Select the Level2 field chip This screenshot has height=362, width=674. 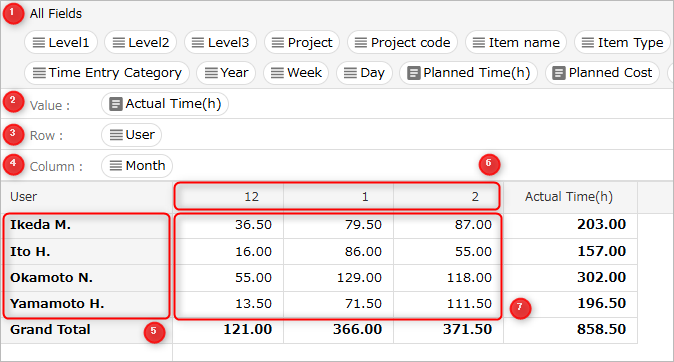(141, 42)
